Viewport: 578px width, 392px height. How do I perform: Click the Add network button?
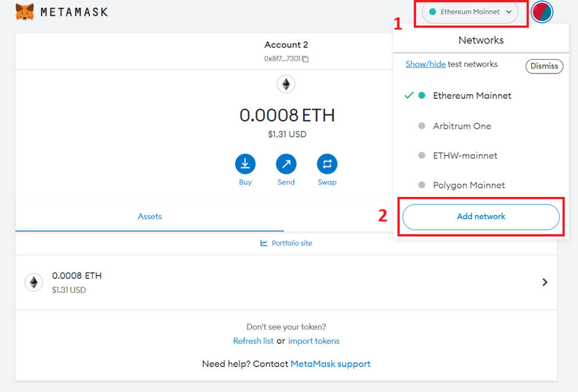coord(481,217)
